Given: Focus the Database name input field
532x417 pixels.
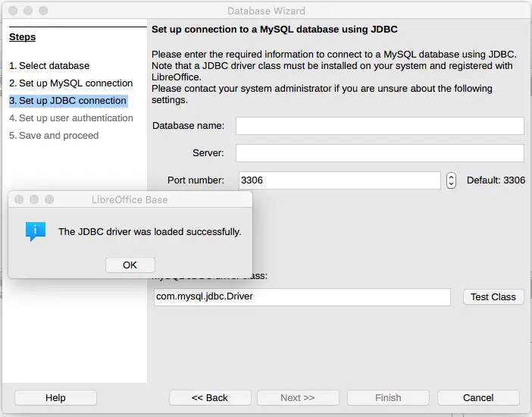Looking at the screenshot, I should point(380,126).
